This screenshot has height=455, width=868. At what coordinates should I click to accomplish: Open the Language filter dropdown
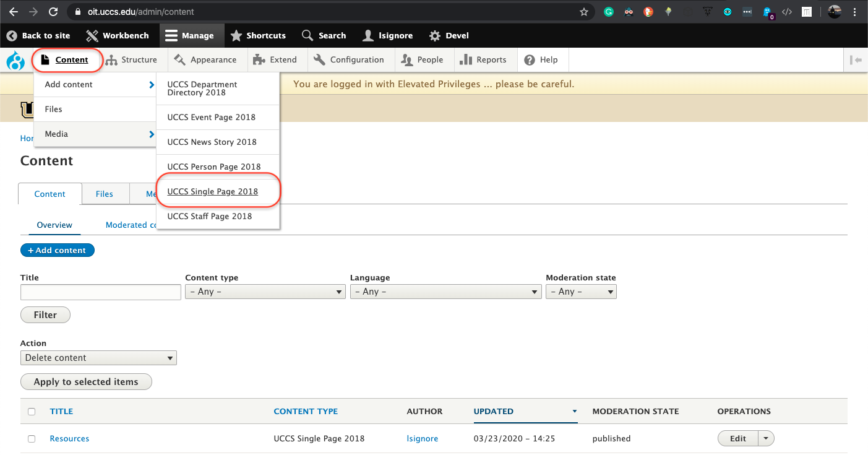pyautogui.click(x=445, y=292)
